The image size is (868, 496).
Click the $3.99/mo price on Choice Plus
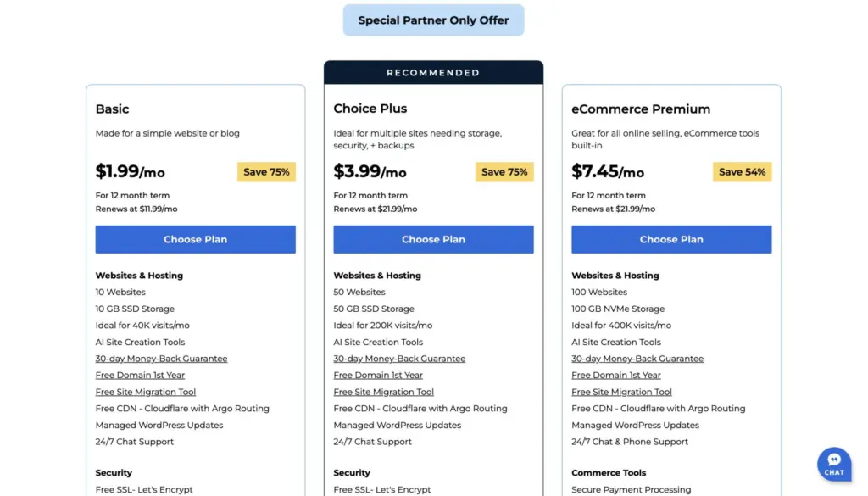(x=370, y=171)
